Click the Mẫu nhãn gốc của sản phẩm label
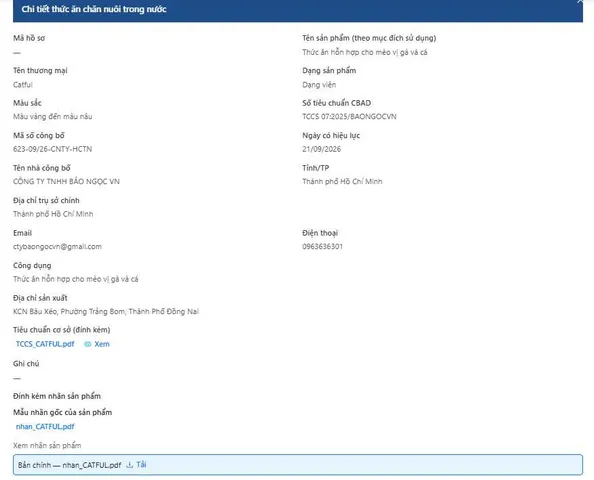Image resolution: width=594 pixels, height=480 pixels. [63, 412]
